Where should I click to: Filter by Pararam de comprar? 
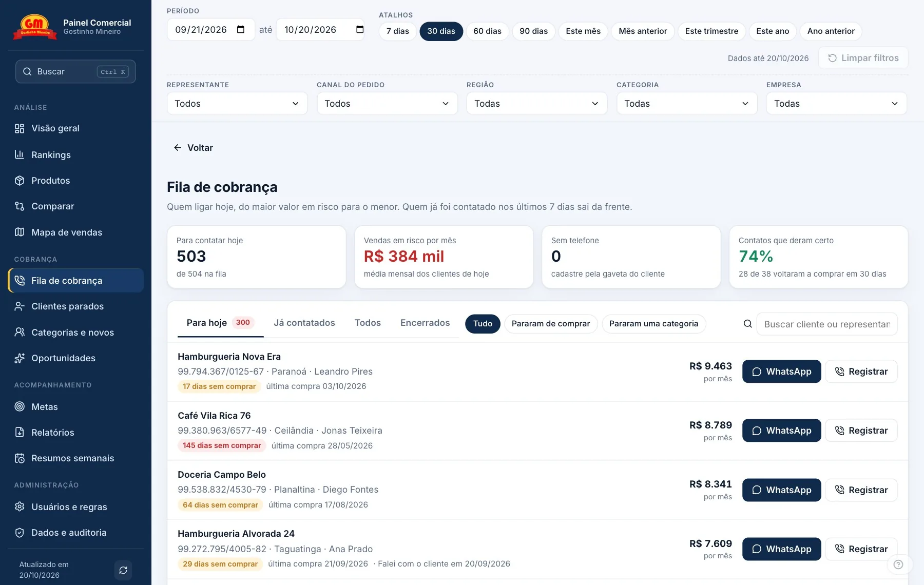(551, 324)
